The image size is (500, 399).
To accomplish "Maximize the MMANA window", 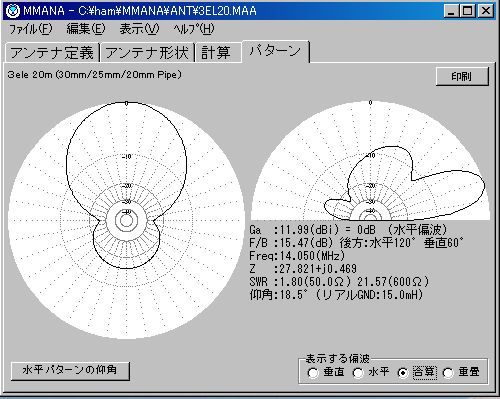I will coord(467,11).
